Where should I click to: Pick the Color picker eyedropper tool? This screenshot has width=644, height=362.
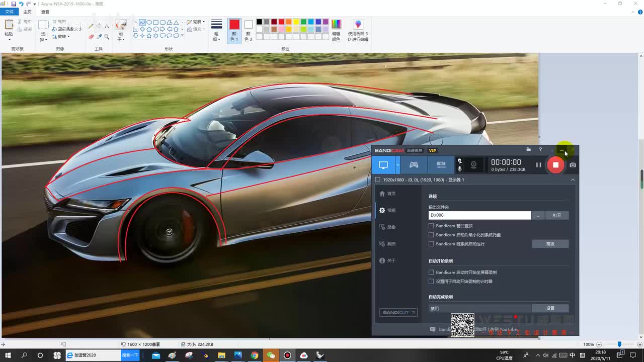[x=99, y=37]
